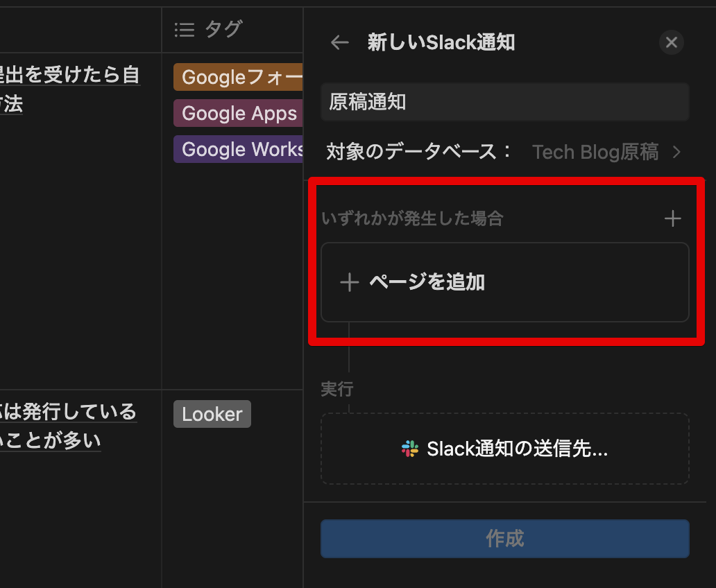The image size is (716, 588).
Task: Select the Google Workspace tag
Action: click(x=238, y=149)
